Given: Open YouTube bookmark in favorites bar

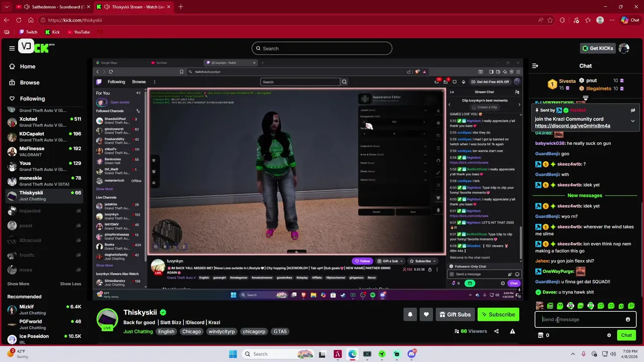Looking at the screenshot, I should [78, 32].
